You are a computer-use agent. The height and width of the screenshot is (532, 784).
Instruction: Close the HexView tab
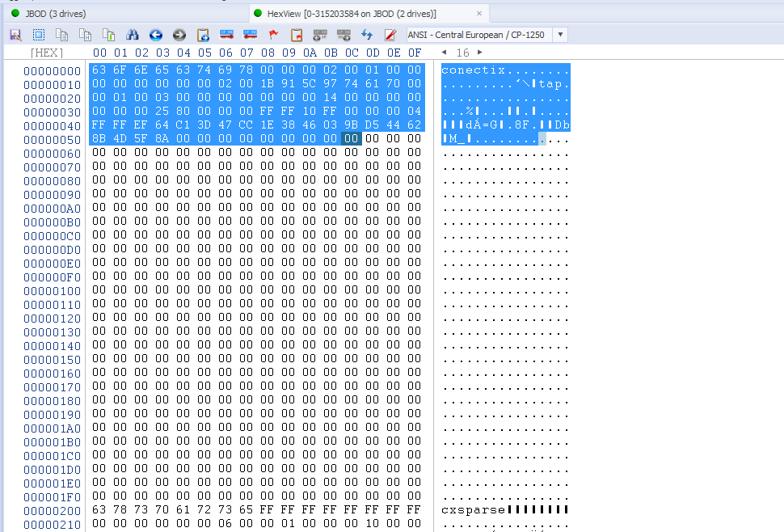tap(479, 14)
